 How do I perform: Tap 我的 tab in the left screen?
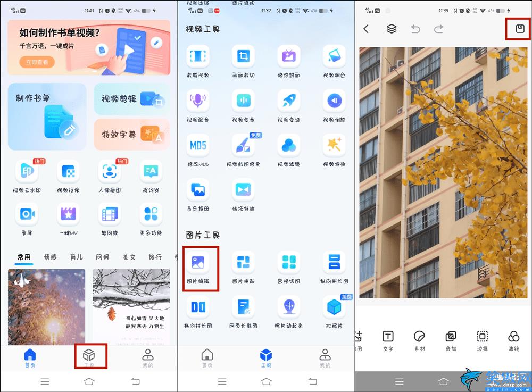click(x=148, y=358)
